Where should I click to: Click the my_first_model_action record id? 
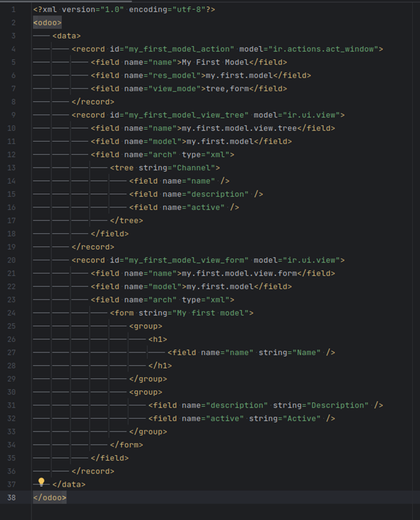[179, 49]
